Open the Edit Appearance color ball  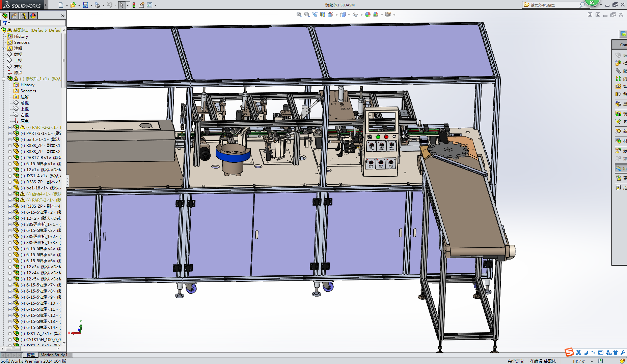coord(368,14)
